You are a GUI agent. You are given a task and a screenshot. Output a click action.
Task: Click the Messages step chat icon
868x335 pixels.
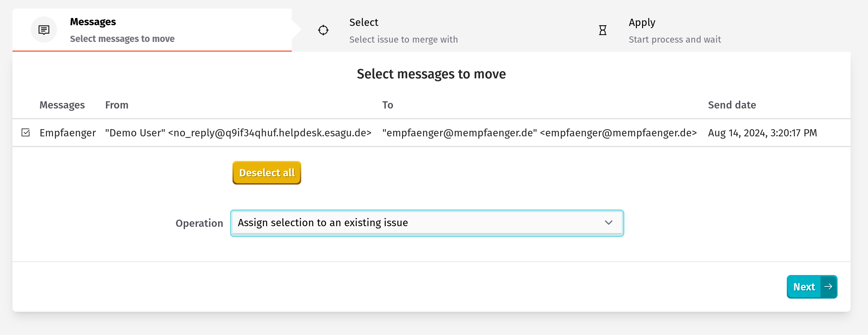[x=44, y=30]
